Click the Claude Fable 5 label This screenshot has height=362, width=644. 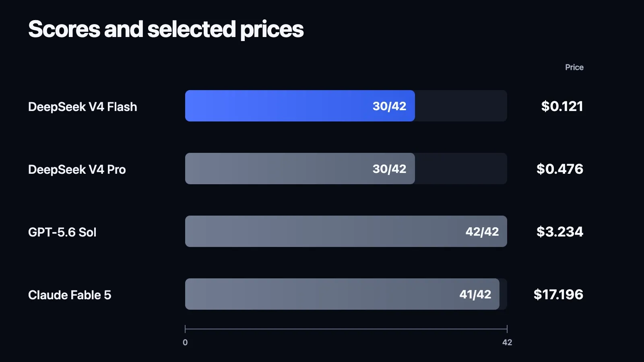click(x=70, y=295)
